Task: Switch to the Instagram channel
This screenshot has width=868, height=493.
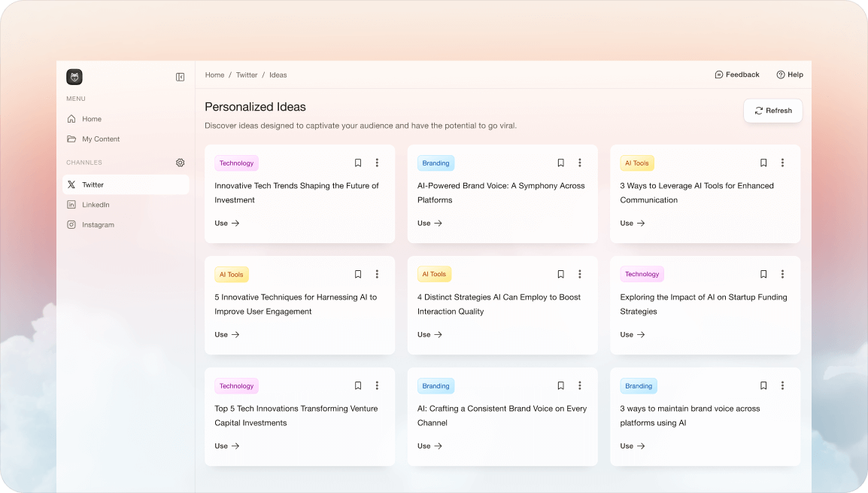Action: 98,225
